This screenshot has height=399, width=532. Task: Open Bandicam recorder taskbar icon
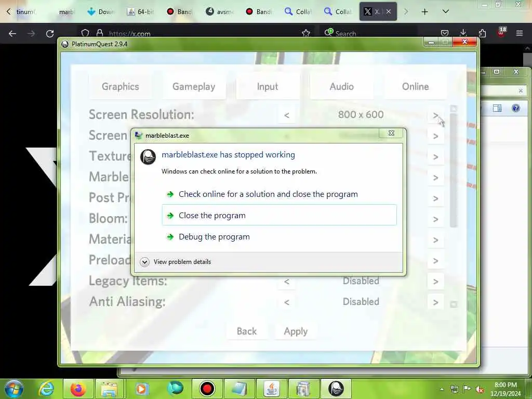pos(207,389)
